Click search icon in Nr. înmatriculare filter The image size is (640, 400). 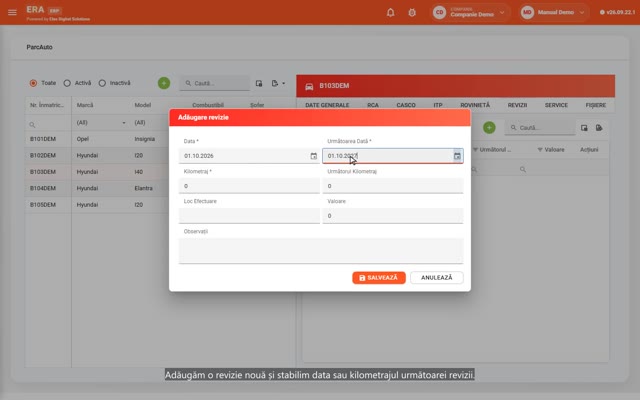point(32,124)
